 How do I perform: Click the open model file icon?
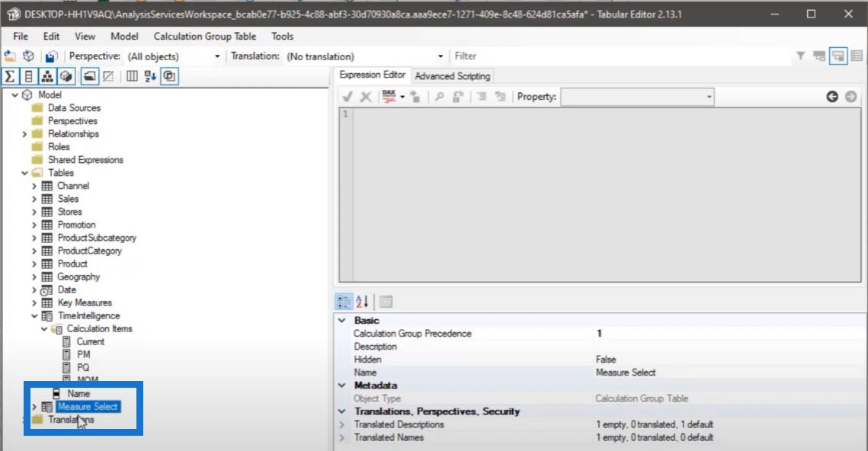point(10,56)
